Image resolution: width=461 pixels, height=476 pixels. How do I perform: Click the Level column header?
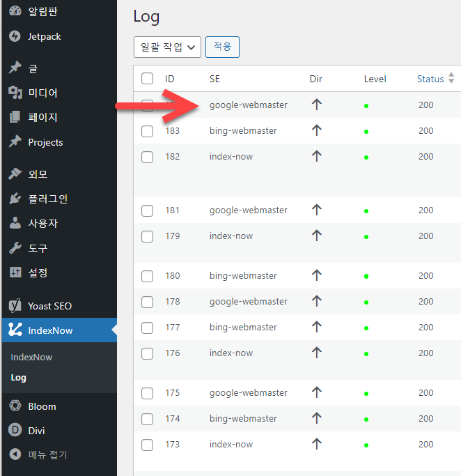point(375,79)
